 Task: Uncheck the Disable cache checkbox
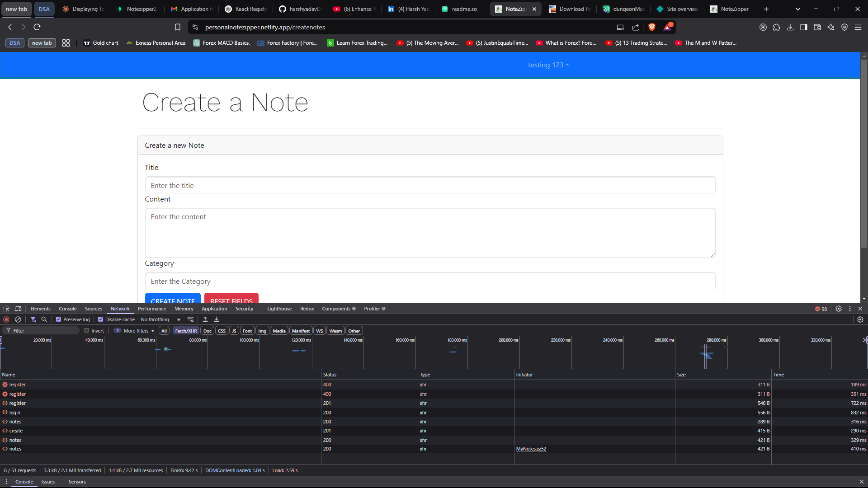[101, 319]
